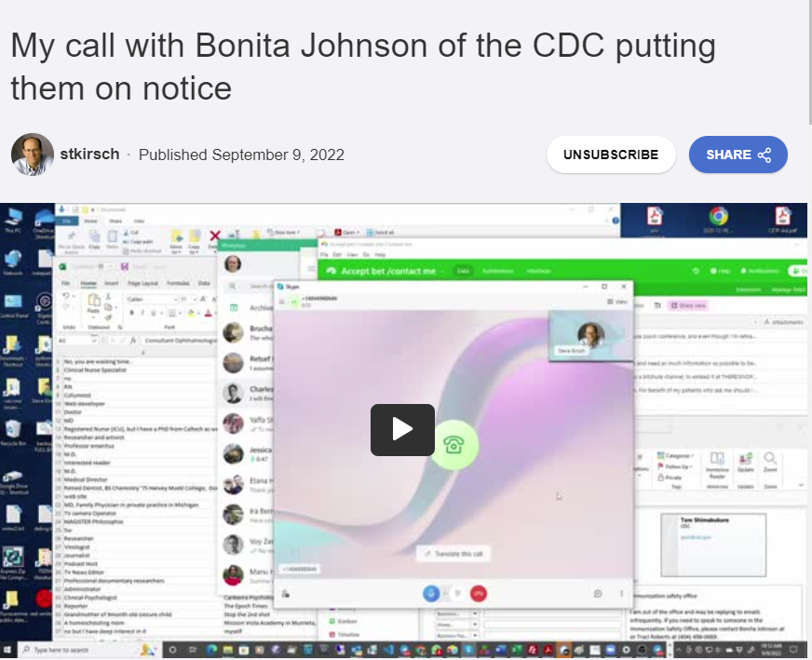Click the SHARE button

[x=738, y=155]
